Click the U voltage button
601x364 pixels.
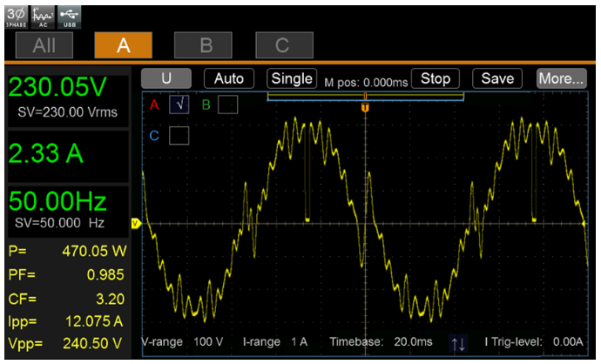coord(166,78)
